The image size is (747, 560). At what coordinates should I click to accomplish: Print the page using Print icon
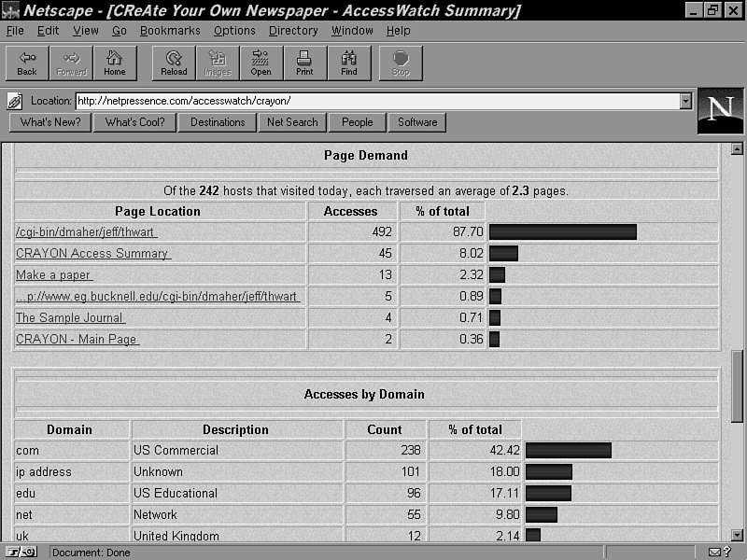click(x=304, y=63)
